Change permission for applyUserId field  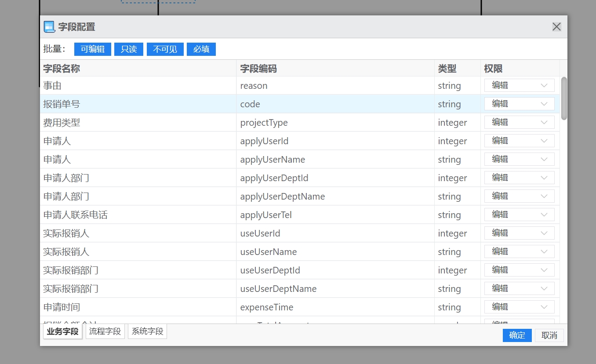519,141
